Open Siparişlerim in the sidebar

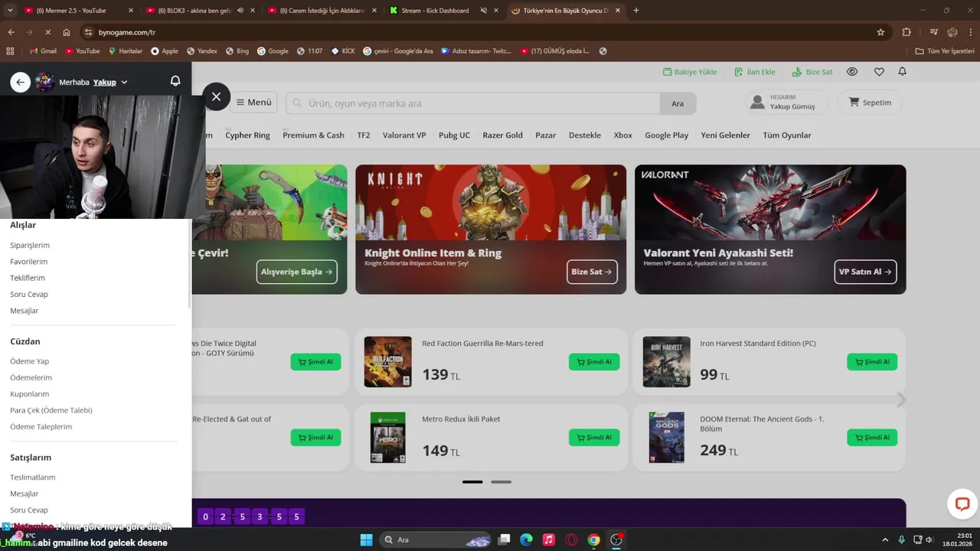[30, 246]
